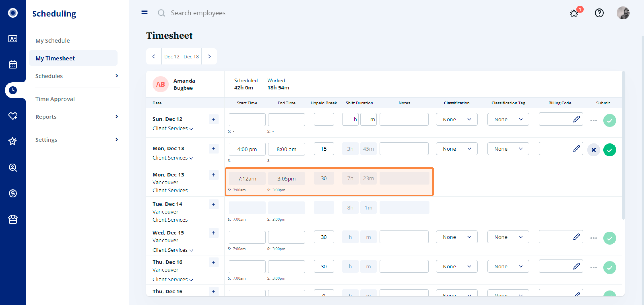Screen dimensions: 644x305
Task: Expand the Reports menu chevron
Action: pos(117,117)
